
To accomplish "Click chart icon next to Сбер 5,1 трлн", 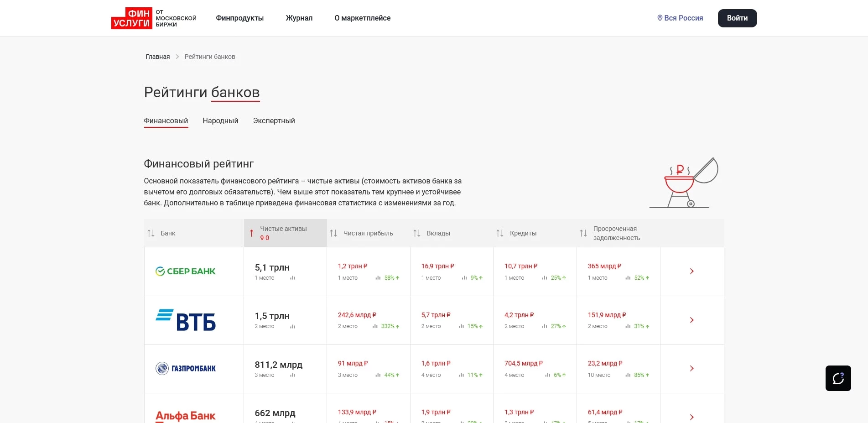I will tap(293, 278).
